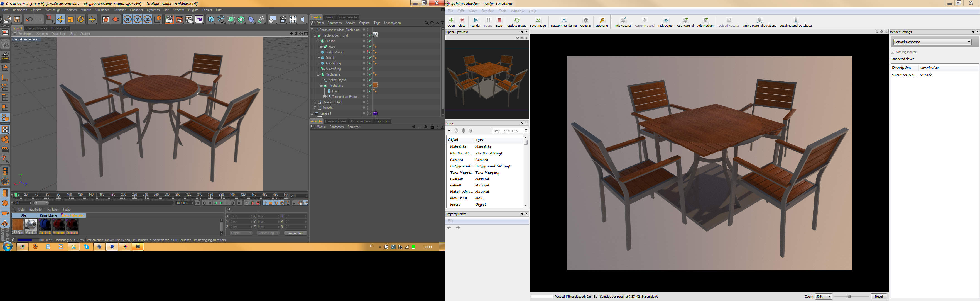Click the Update Image toolbar icon
Viewport: 980px width, 301px height.
(x=517, y=21)
